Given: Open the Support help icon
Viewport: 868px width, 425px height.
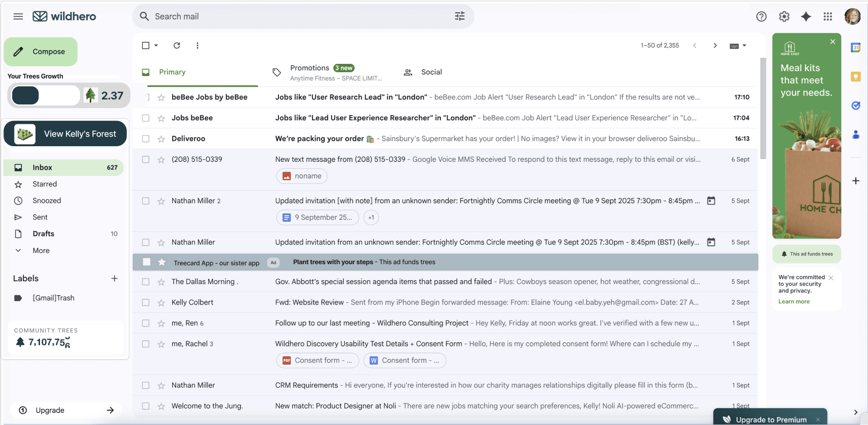Looking at the screenshot, I should 761,17.
